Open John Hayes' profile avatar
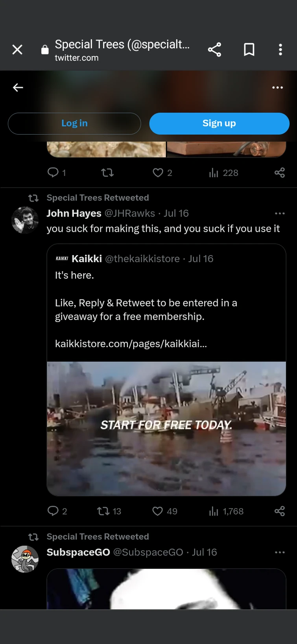The image size is (297, 644). point(25,220)
